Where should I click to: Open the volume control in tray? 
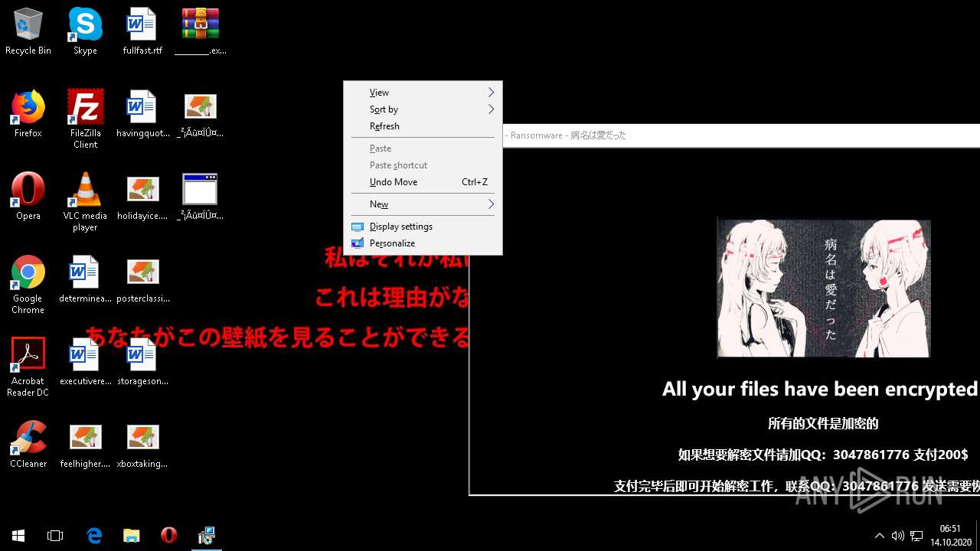pos(897,536)
